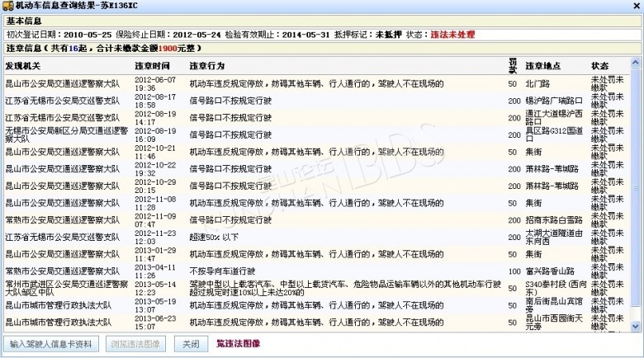Open the 览违法图像 link
This screenshot has width=644, height=358.
(239, 343)
